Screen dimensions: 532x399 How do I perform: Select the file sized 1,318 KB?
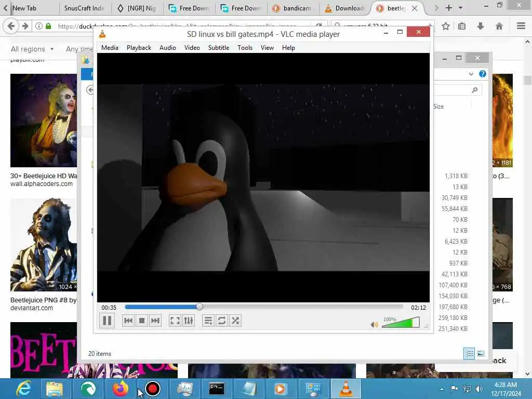click(456, 176)
